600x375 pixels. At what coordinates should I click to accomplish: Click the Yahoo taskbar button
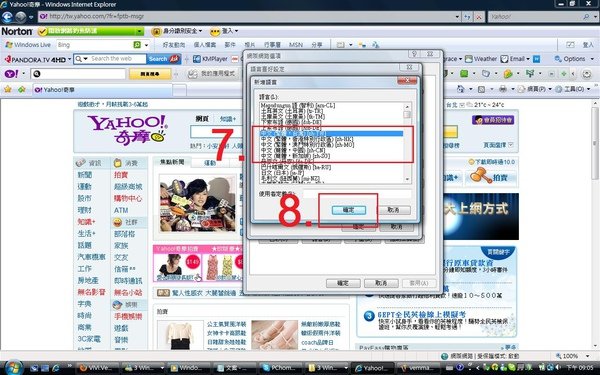point(372,368)
